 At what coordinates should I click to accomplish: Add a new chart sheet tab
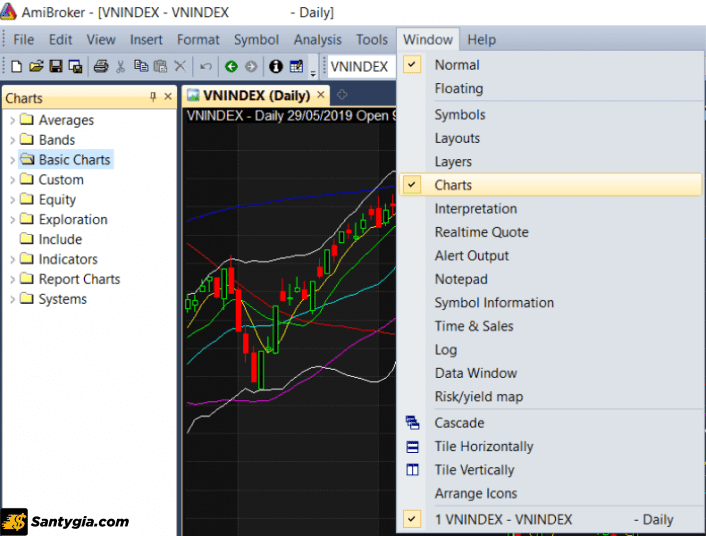click(342, 95)
